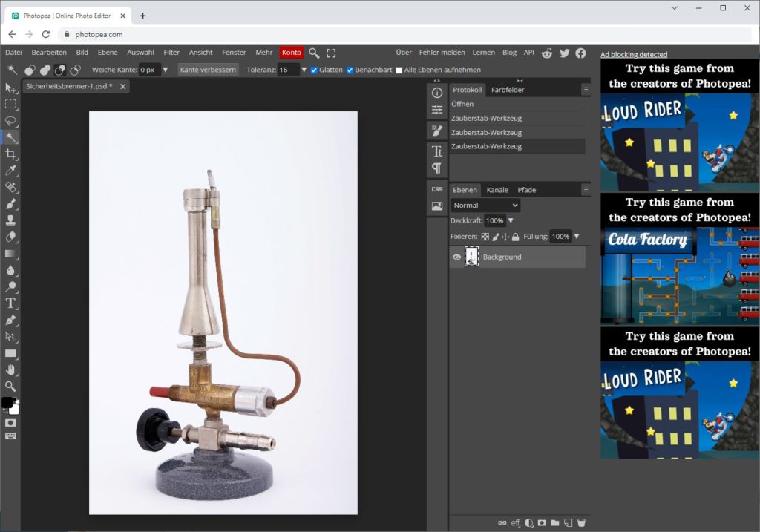Select the Brush tool

(10, 204)
